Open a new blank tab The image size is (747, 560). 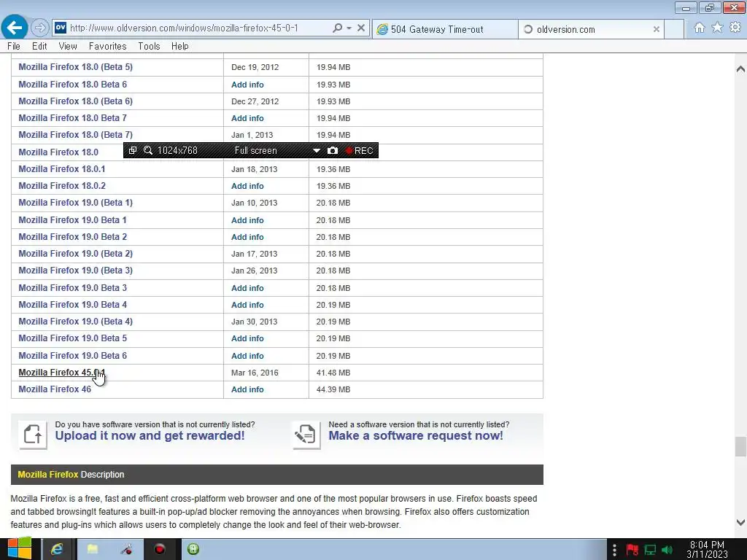click(x=674, y=29)
